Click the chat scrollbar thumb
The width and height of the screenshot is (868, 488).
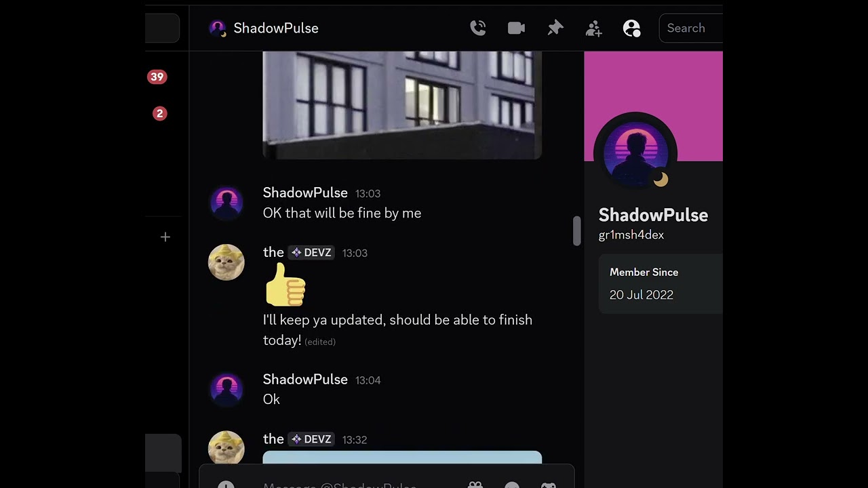[x=576, y=231]
